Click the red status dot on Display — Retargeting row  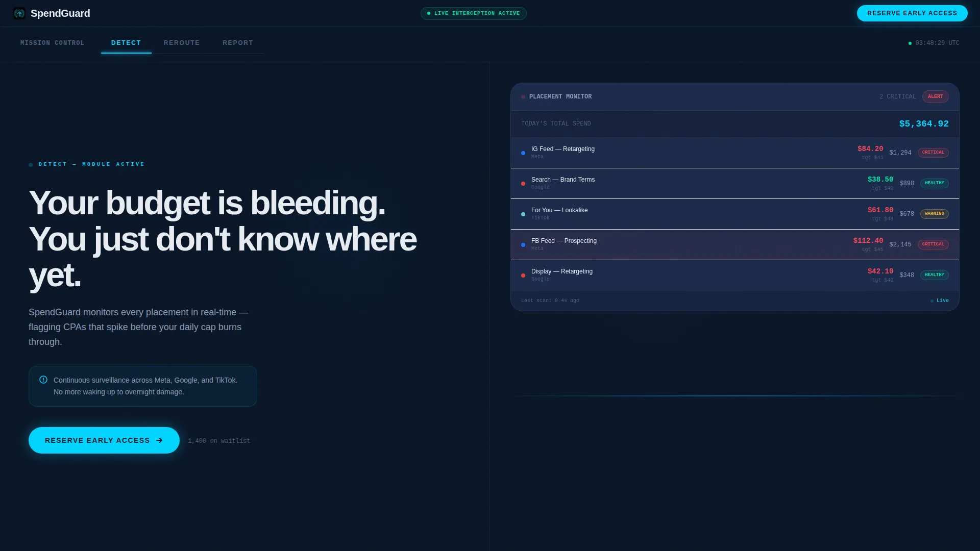523,275
